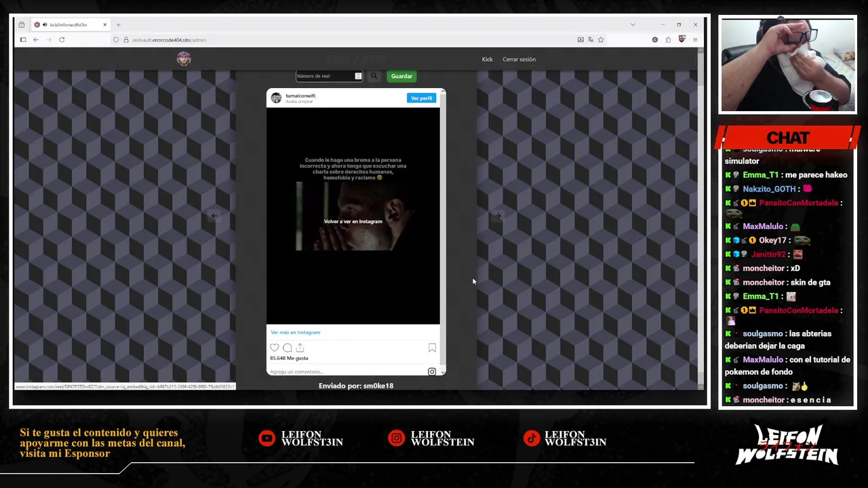Click the webcam feed overlay

pyautogui.click(x=787, y=65)
